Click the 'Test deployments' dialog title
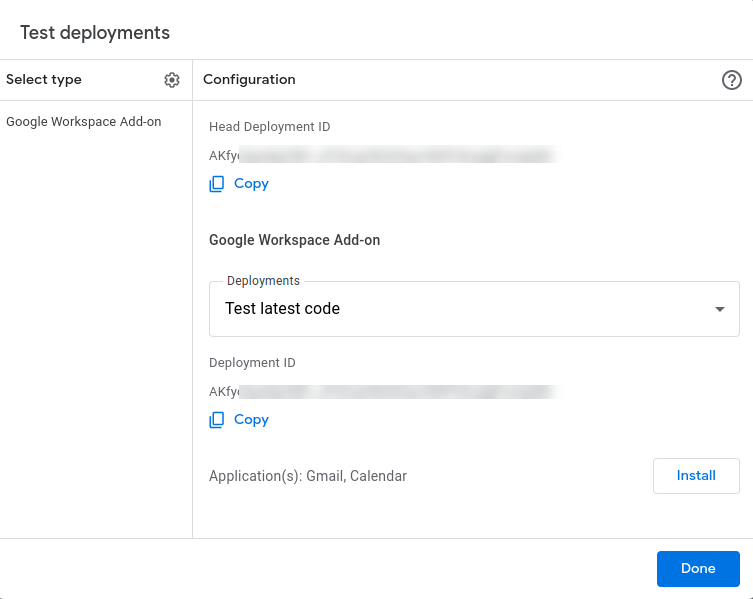 [95, 33]
